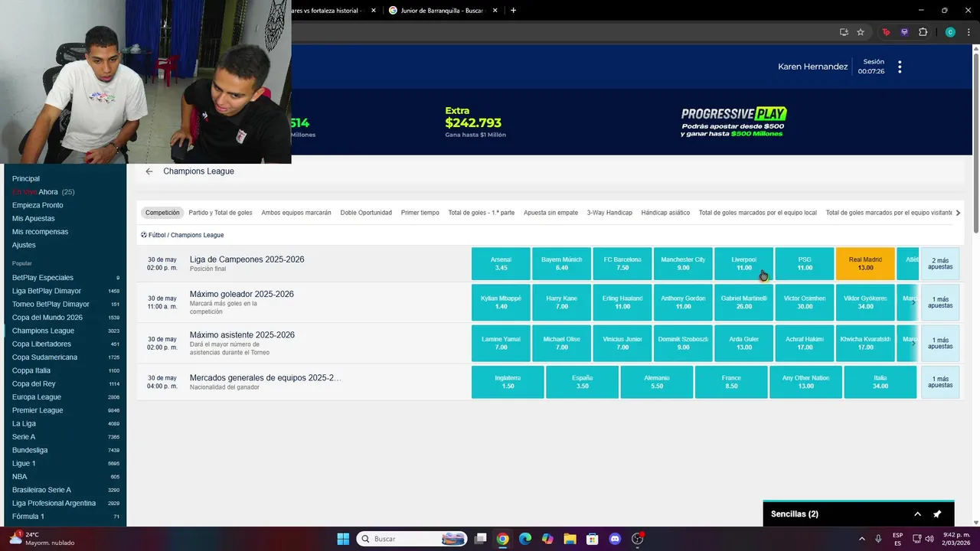Select Competición tab
The height and width of the screenshot is (551, 980).
(162, 213)
